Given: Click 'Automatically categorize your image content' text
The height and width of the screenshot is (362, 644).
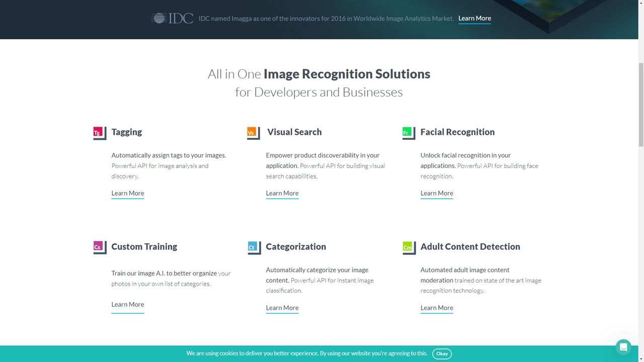Looking at the screenshot, I should click(x=317, y=275).
